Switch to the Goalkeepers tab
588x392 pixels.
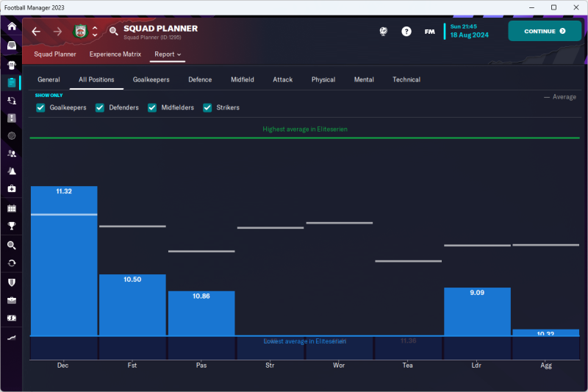click(x=151, y=79)
